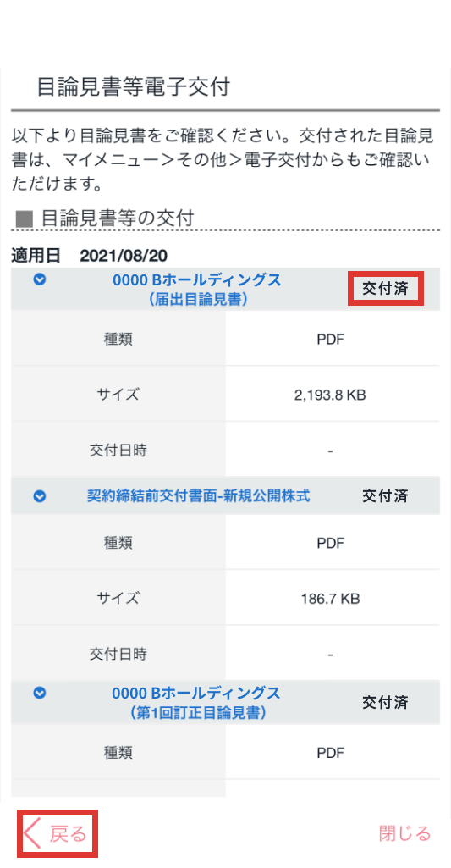Screen dimensions: 451x868
Task: Toggle chevron beside 契約締結前交付書面-新規公開株式
Action: click(x=39, y=497)
